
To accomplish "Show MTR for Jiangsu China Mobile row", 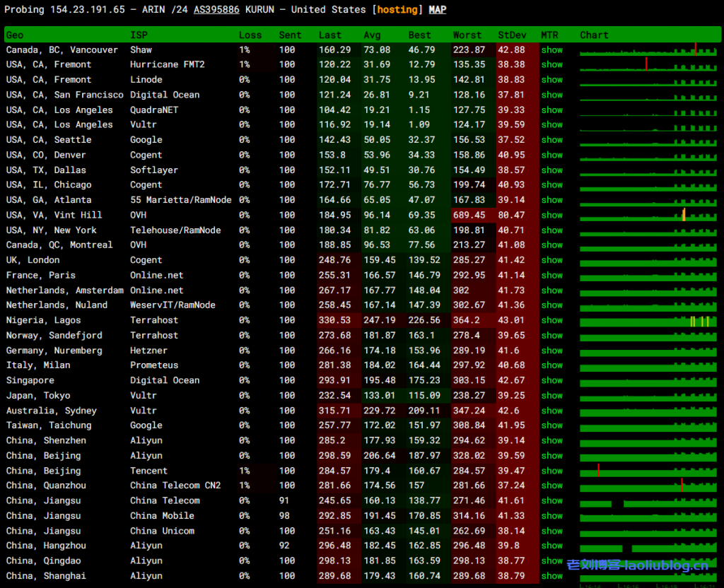I will pos(552,516).
